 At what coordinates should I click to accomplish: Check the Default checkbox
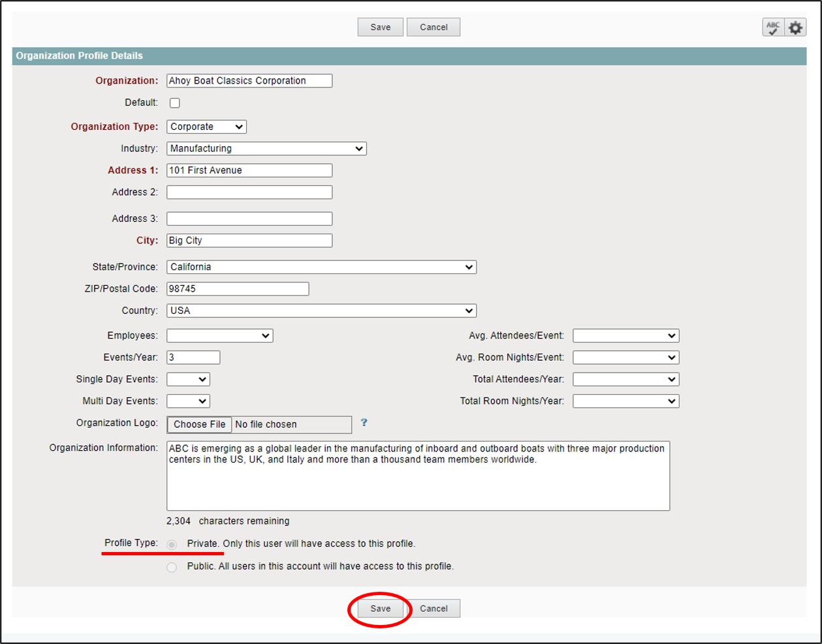click(x=175, y=103)
